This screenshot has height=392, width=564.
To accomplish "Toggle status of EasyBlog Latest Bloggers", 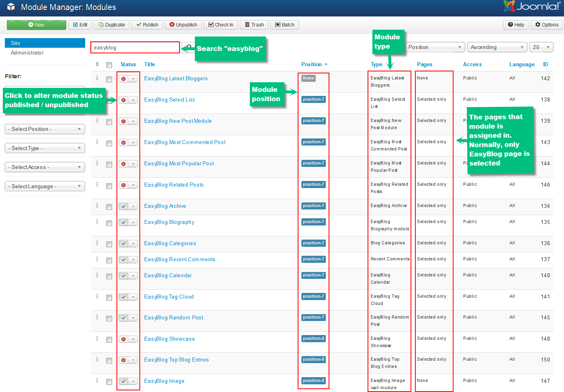I will coord(123,79).
